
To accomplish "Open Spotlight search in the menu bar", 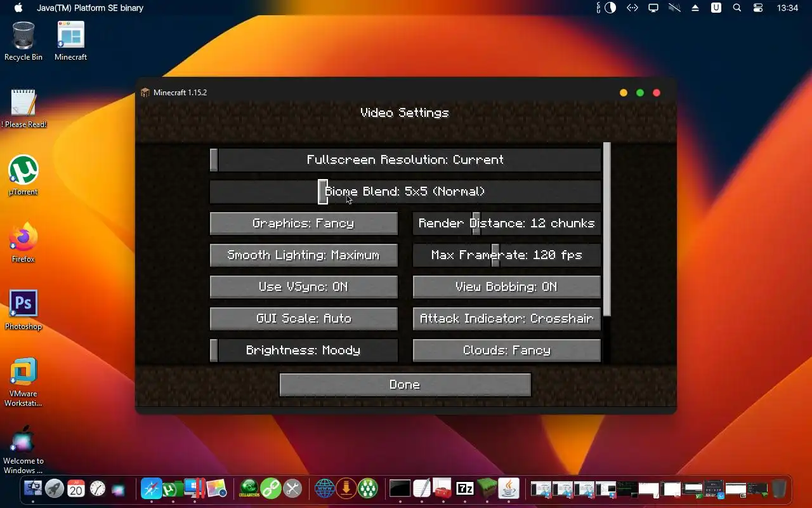I will (737, 8).
